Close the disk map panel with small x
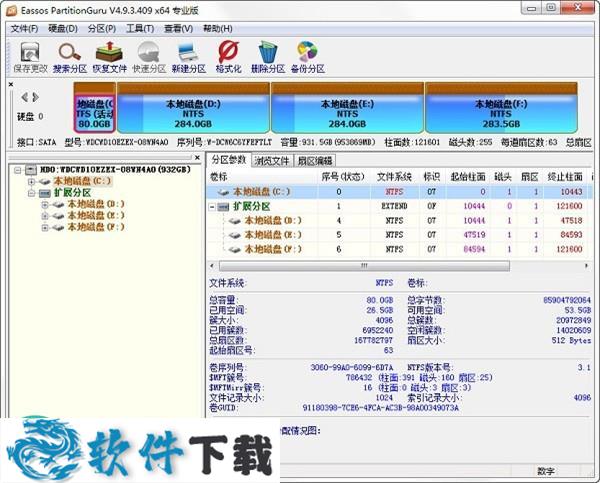The width and height of the screenshot is (600, 483). [x=11, y=84]
